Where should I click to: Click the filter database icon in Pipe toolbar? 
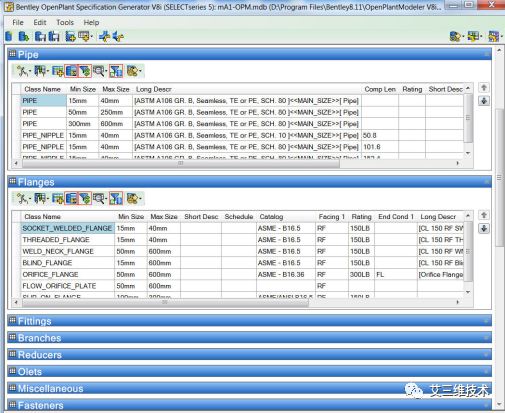[x=116, y=71]
